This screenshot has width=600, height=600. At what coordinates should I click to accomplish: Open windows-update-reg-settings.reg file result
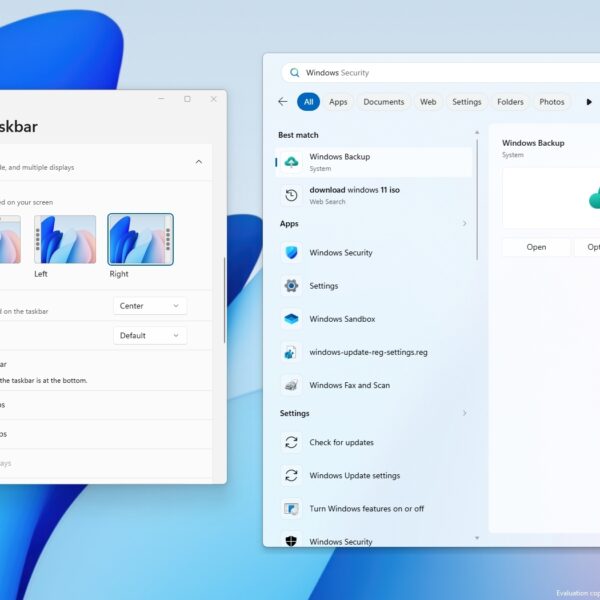click(x=374, y=352)
